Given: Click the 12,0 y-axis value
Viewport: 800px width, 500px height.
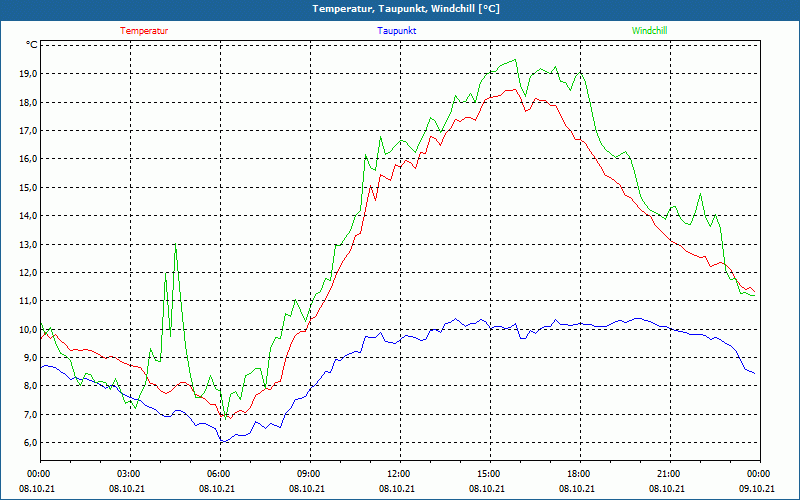Looking at the screenshot, I should 29,272.
